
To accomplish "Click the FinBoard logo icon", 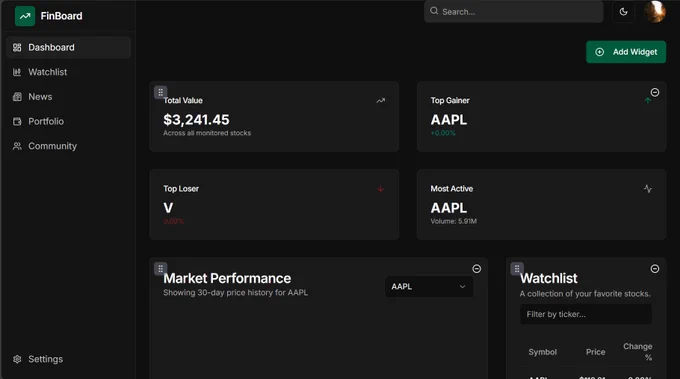I will (25, 16).
